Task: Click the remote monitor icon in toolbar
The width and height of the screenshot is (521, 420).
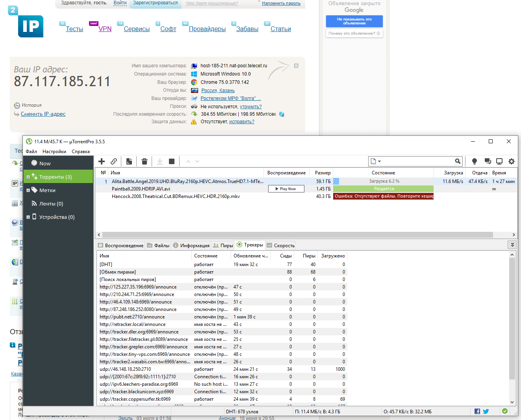Action: 499,161
